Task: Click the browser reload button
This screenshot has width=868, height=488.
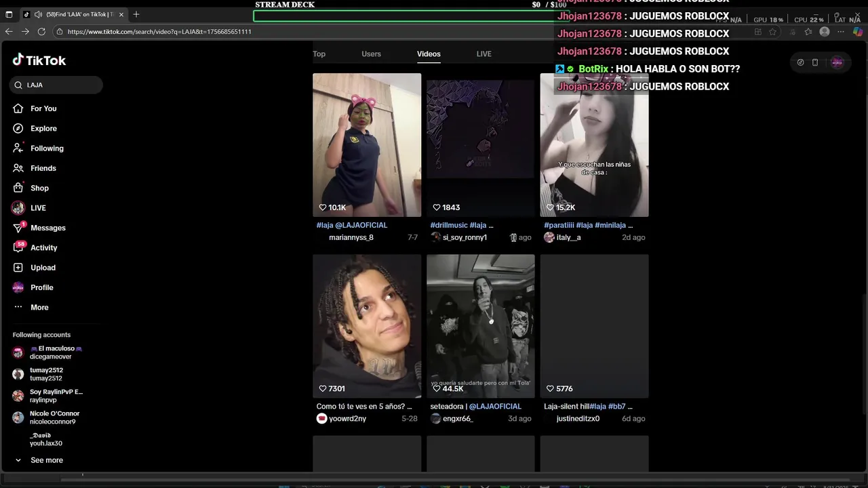Action: 41,31
